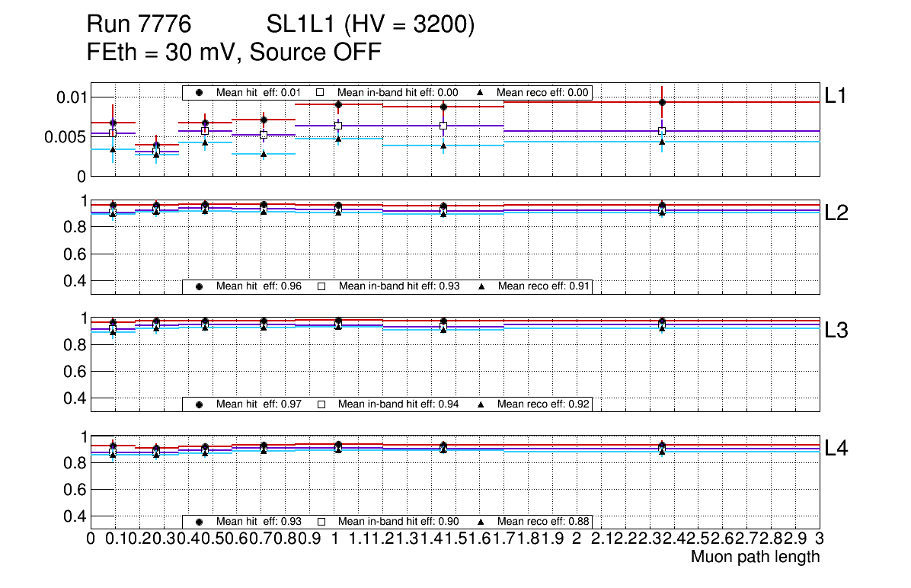Click 'Mean reco eff: 0.91' in L2 legend
The image size is (911, 588).
point(544,286)
